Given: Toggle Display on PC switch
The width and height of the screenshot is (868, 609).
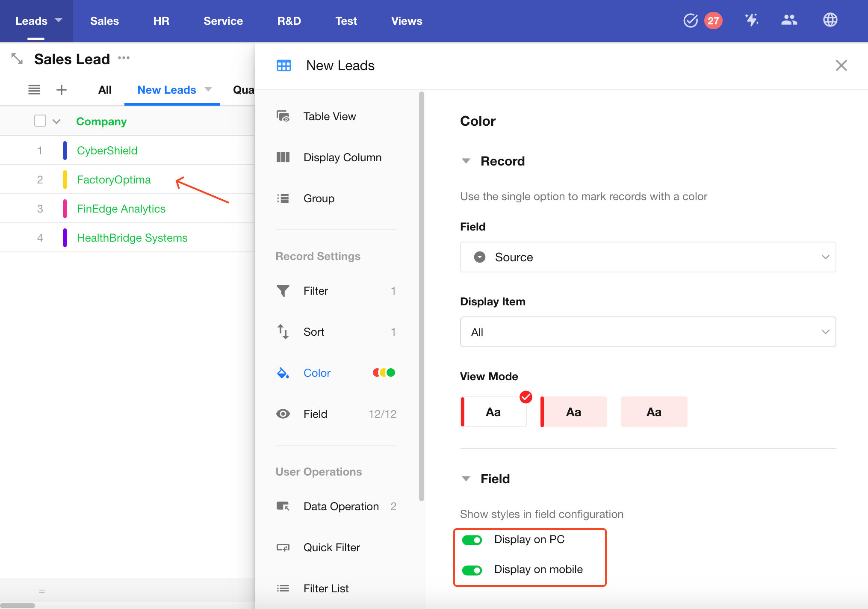Looking at the screenshot, I should [472, 540].
